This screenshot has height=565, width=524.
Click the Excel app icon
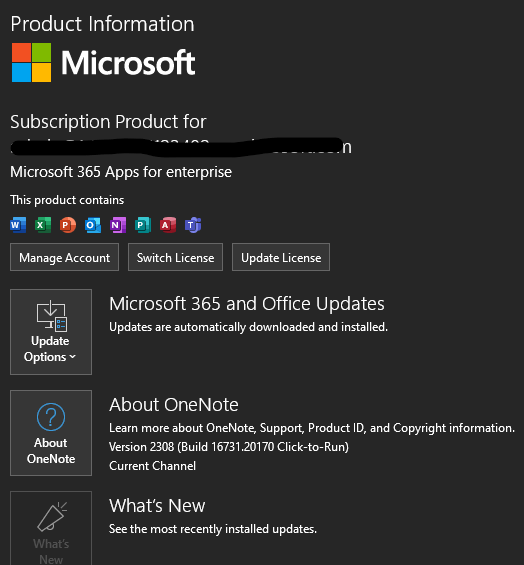tap(43, 225)
